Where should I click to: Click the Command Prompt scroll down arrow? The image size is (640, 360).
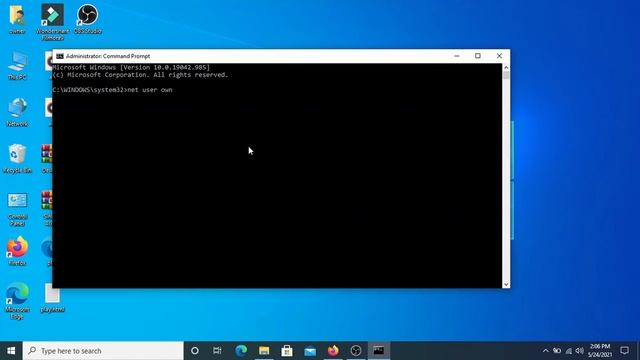click(506, 284)
